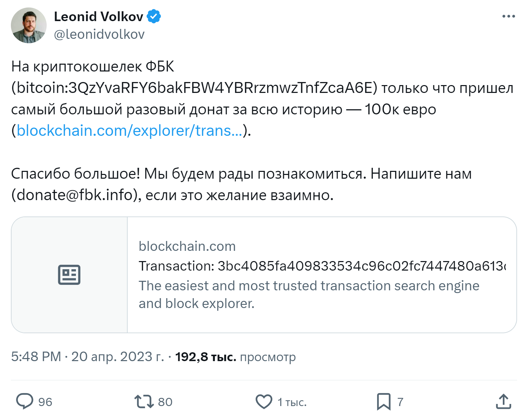This screenshot has height=420, width=530.
Task: Click the tweet timestamp 5:48 PM
Action: click(x=34, y=357)
